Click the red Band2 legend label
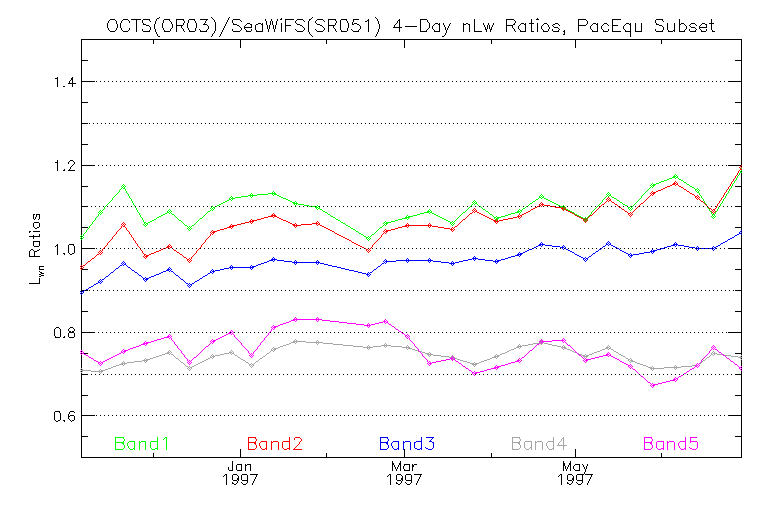Viewport: 768px width, 512px height. (x=275, y=444)
